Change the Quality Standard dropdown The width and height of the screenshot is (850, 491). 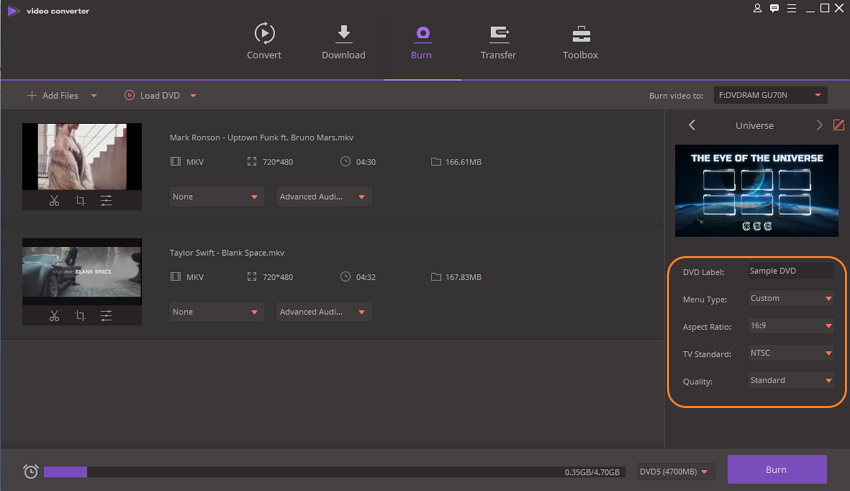(791, 380)
